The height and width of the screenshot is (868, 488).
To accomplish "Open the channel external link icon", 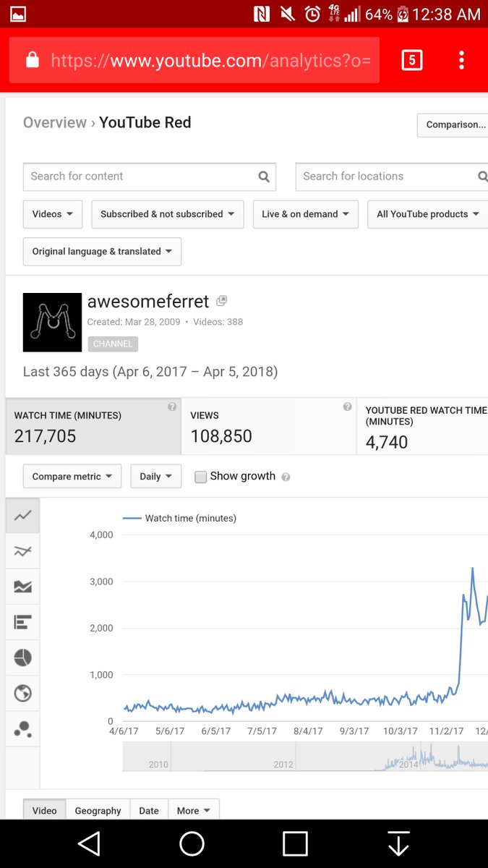I will coord(222,301).
